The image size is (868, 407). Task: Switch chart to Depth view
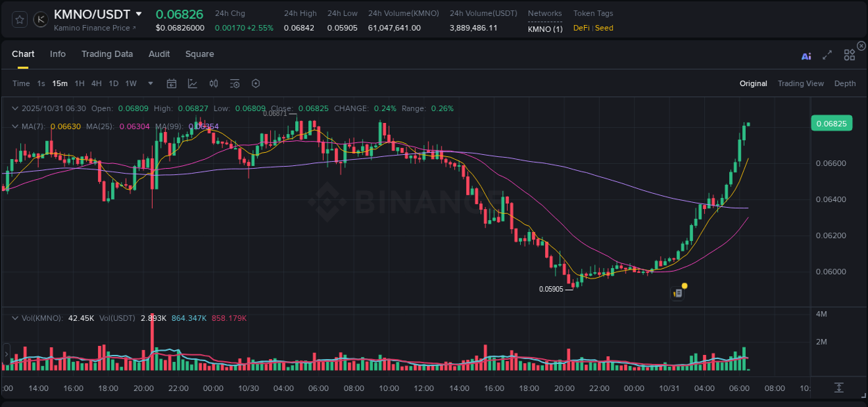point(845,83)
